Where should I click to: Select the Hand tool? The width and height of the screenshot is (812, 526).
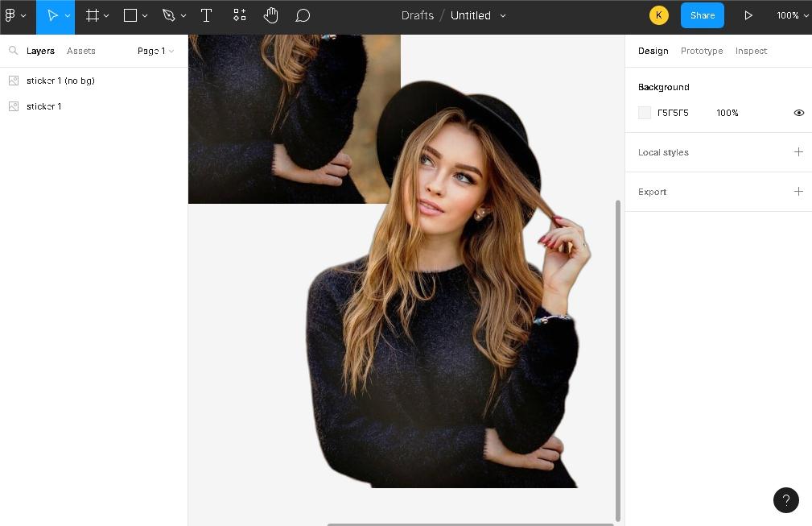(270, 15)
